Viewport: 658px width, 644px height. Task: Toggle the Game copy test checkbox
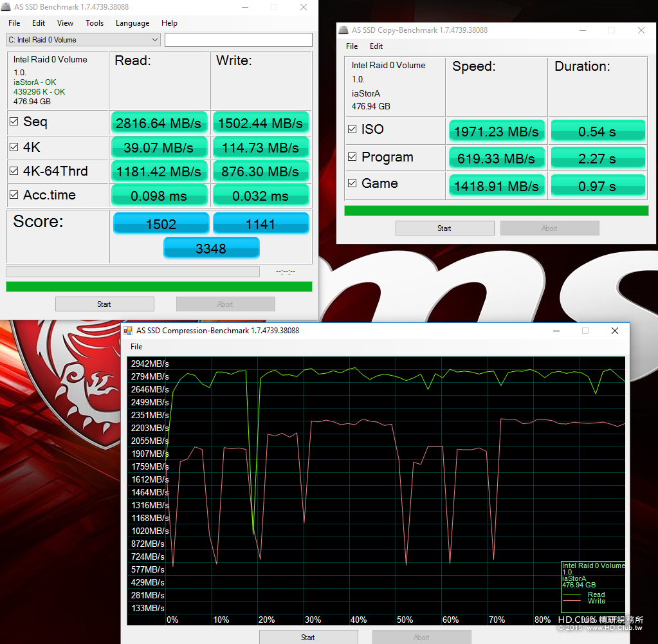pos(352,183)
